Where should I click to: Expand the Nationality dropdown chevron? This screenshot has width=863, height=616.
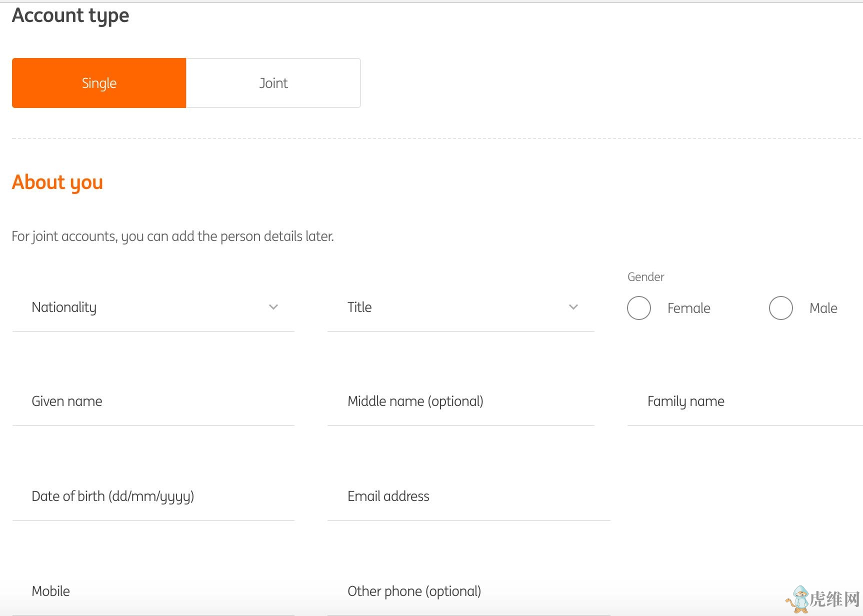pos(273,307)
